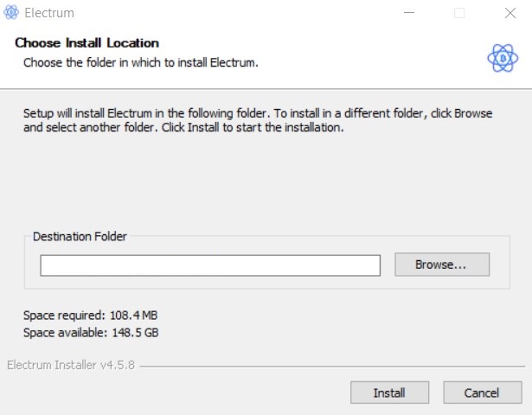Image resolution: width=532 pixels, height=415 pixels.
Task: Open the Browse... folder picker
Action: click(x=442, y=265)
